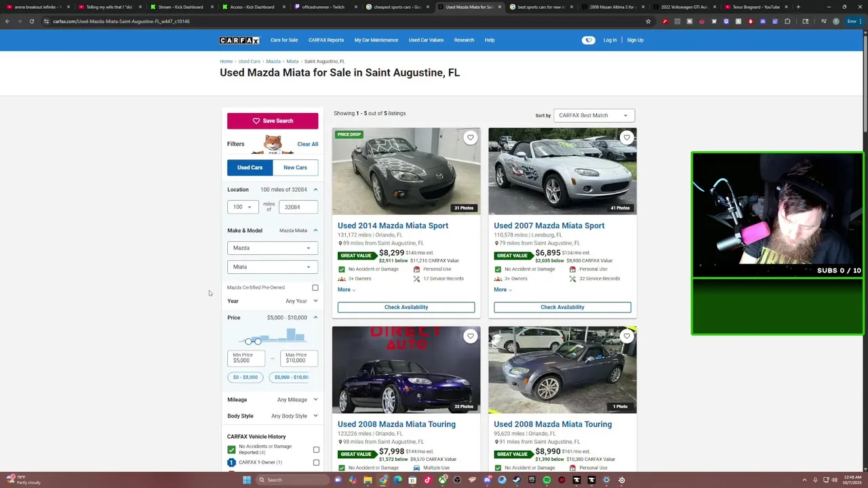Select the $0 - $5,000 price range chip
Screen dimensions: 868x488
point(245,377)
